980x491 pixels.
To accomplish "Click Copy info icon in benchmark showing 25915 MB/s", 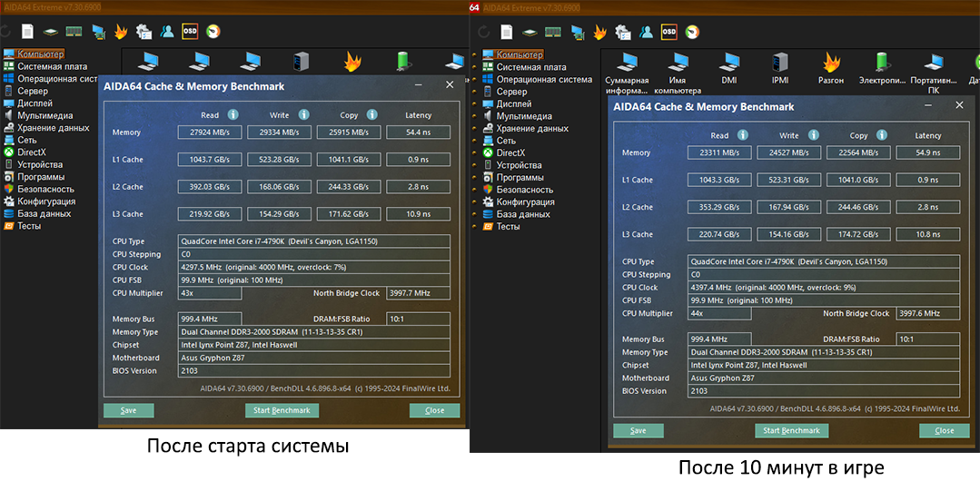I will pyautogui.click(x=371, y=114).
